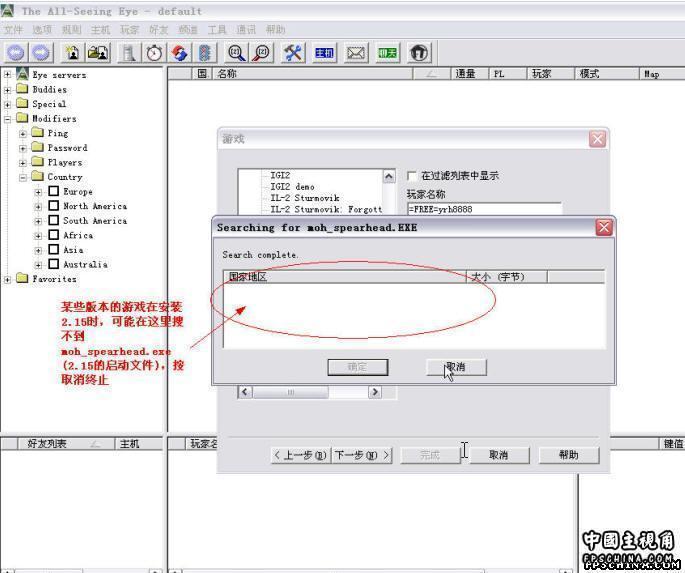The height and width of the screenshot is (573, 685).
Task: Open the 工具 menu
Action: click(217, 30)
